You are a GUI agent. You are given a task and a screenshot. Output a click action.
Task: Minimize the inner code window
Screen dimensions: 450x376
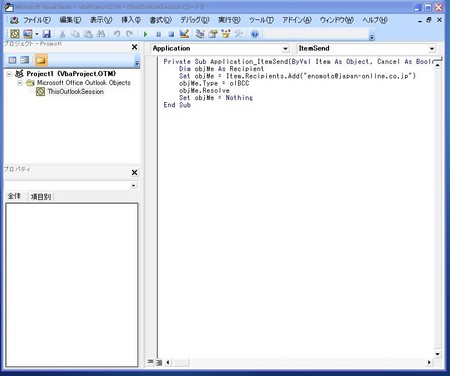pyautogui.click(x=420, y=20)
